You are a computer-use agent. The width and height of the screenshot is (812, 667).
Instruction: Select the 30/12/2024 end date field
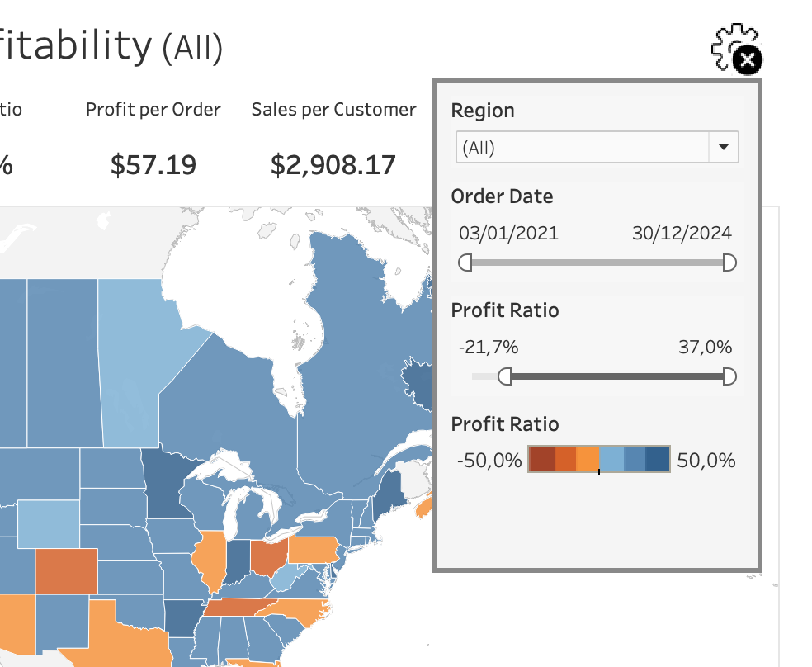682,233
